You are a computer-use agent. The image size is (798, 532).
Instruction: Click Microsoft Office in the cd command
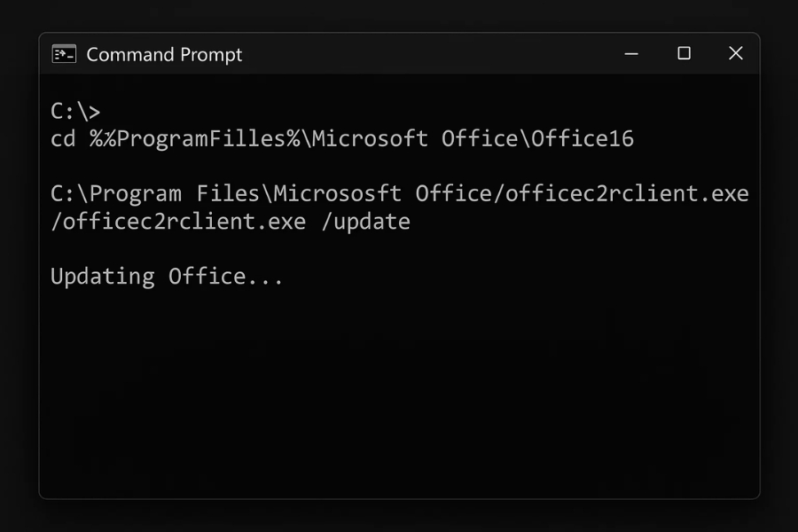pos(410,139)
